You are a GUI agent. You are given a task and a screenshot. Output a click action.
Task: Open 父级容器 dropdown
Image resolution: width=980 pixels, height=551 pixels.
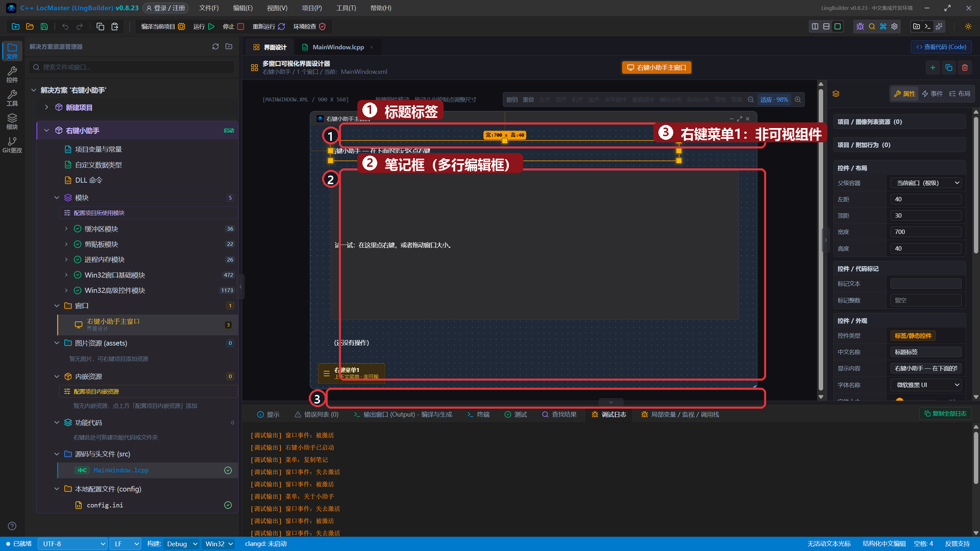tap(926, 183)
